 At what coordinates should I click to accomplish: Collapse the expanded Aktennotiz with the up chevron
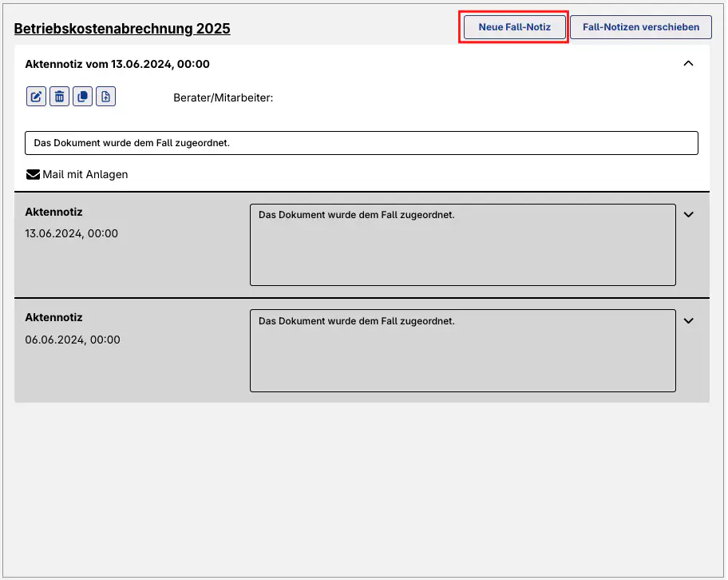(688, 64)
